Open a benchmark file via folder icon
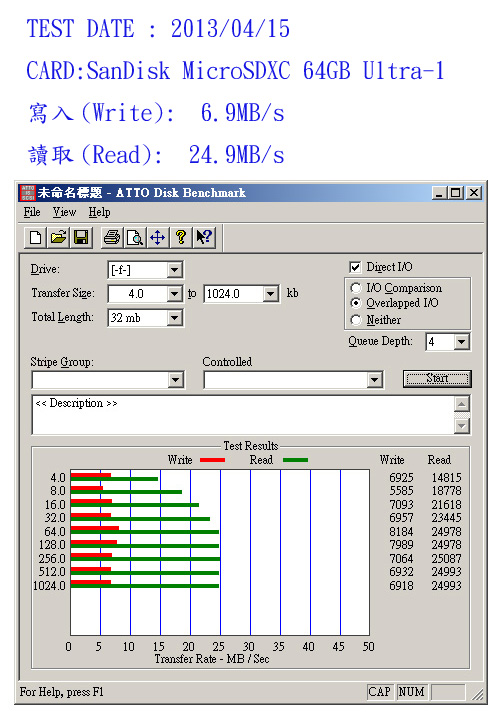The width and height of the screenshot is (500, 713). coord(58,237)
